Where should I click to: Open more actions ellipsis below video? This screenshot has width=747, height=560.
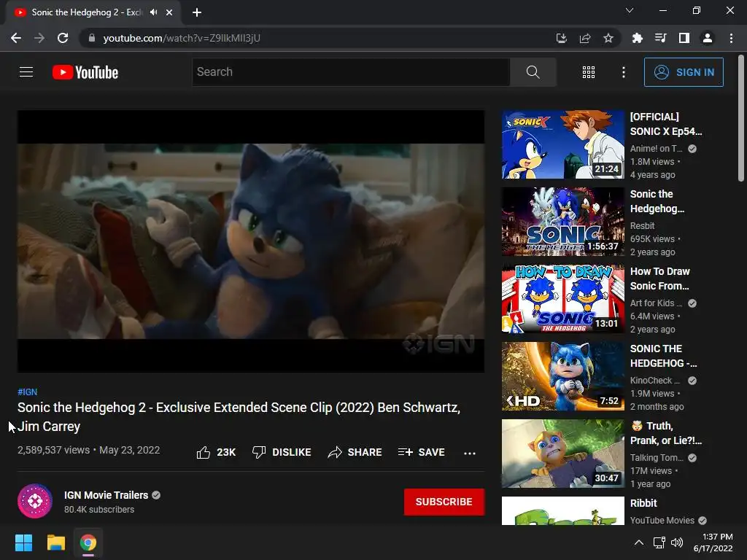pos(469,453)
